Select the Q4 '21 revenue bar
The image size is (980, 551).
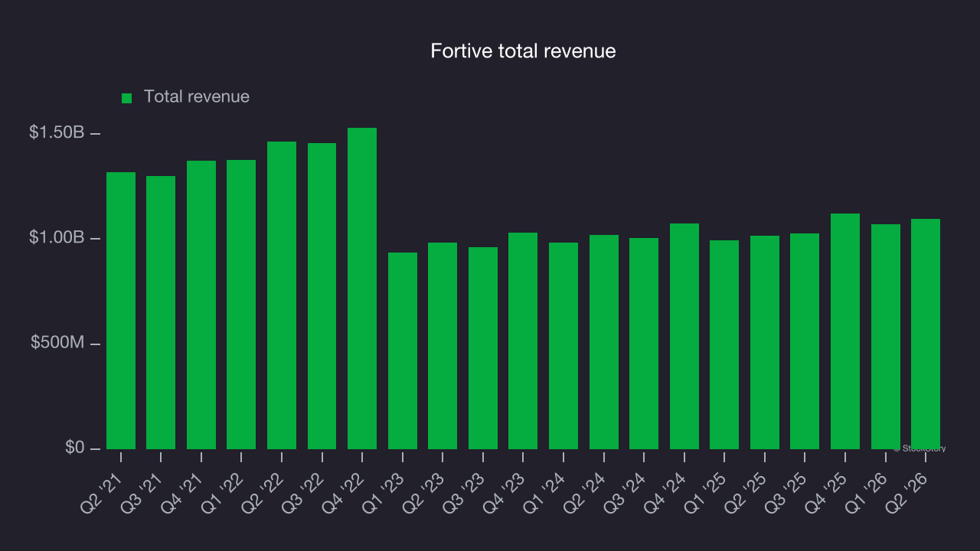point(201,305)
